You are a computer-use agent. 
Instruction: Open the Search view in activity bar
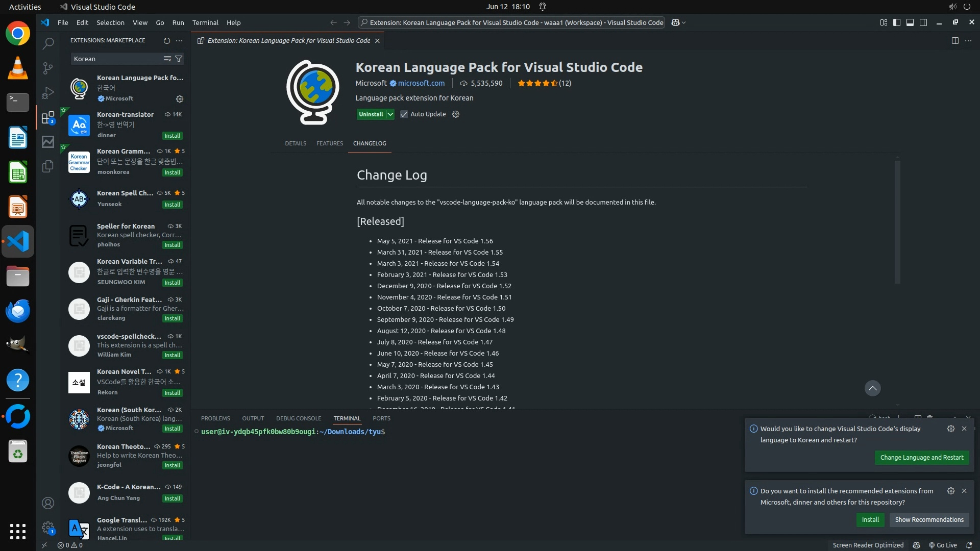point(48,44)
